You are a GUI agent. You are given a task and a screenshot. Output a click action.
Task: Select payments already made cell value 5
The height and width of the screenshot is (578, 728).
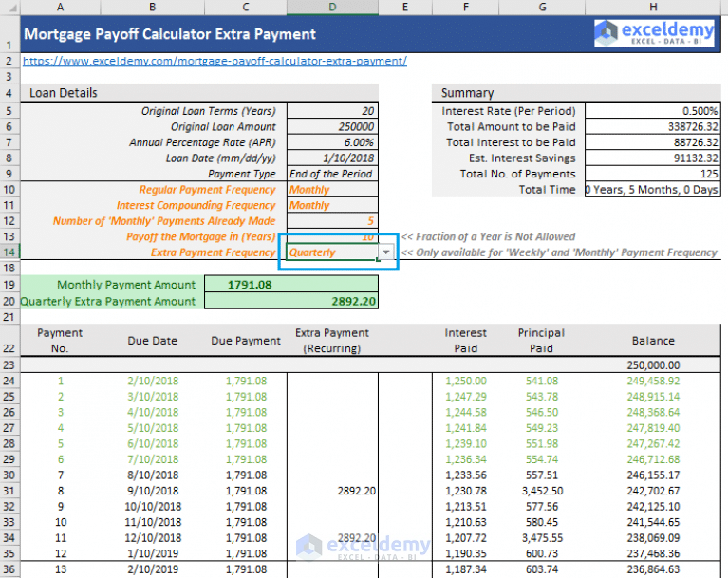(332, 221)
